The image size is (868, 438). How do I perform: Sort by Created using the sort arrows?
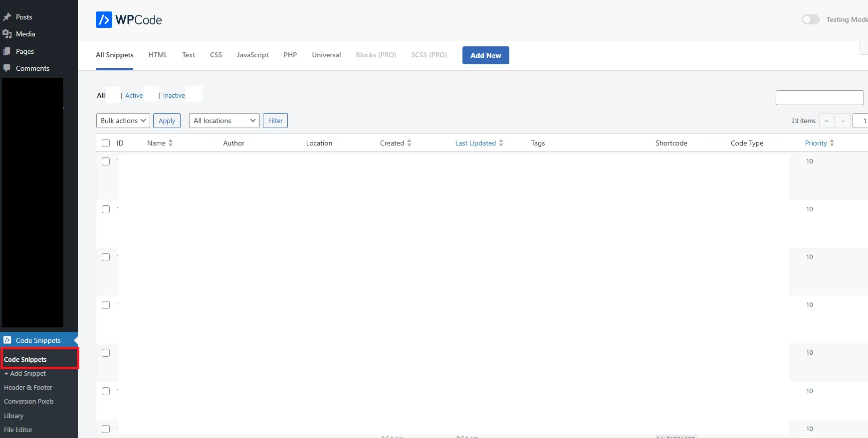pyautogui.click(x=409, y=143)
